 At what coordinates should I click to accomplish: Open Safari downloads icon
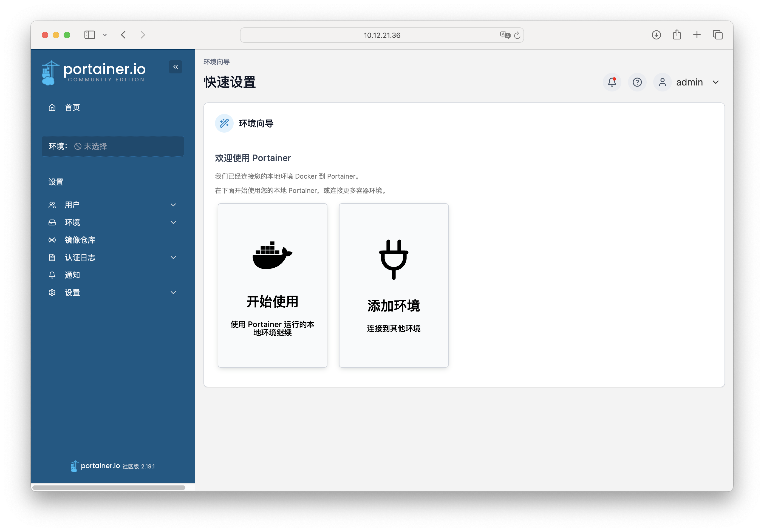[x=656, y=35]
